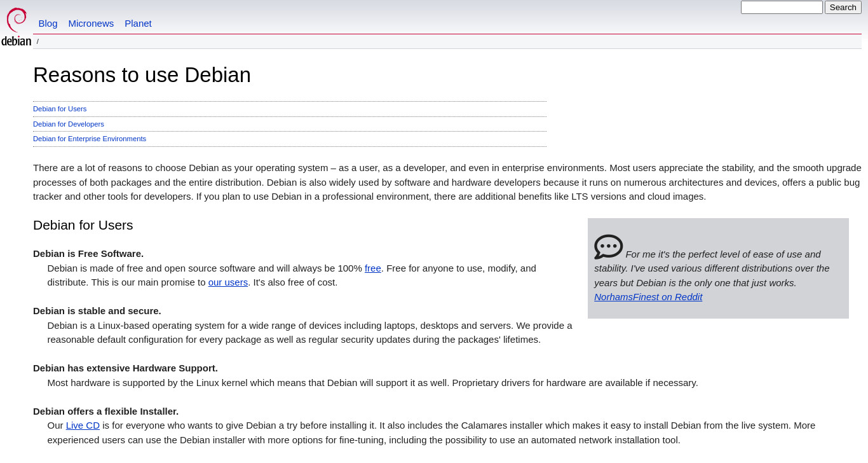Image resolution: width=868 pixels, height=463 pixels.
Task: Follow the 'our users' hyperlink
Action: coord(228,282)
